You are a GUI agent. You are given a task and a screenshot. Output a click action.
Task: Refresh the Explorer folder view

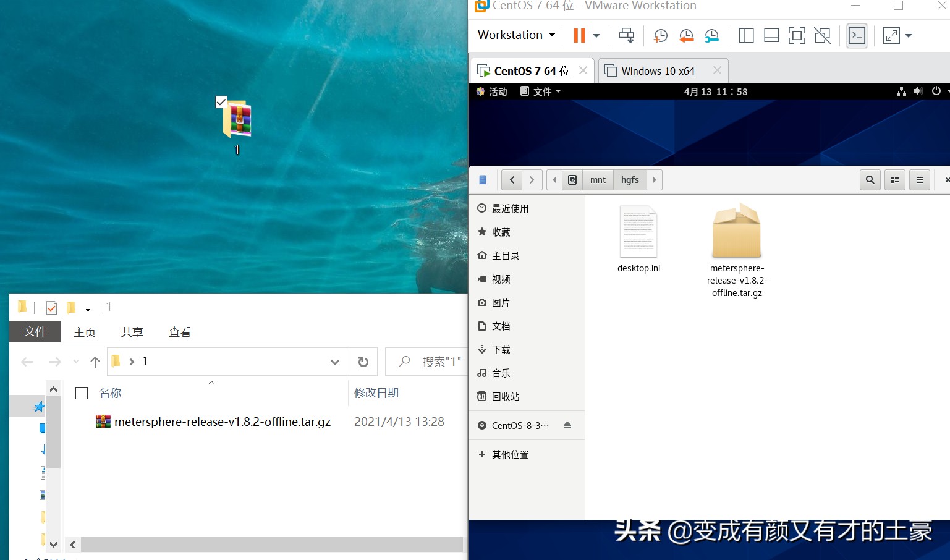point(363,362)
